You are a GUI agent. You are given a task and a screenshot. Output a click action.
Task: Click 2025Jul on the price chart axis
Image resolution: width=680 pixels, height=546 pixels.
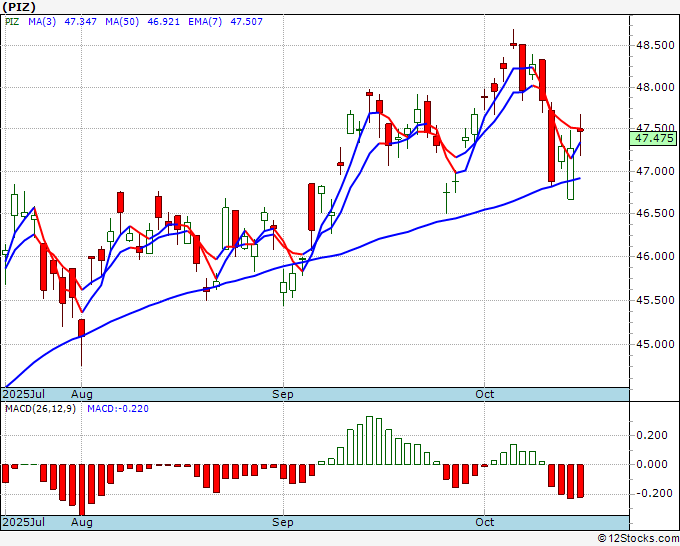click(x=23, y=394)
